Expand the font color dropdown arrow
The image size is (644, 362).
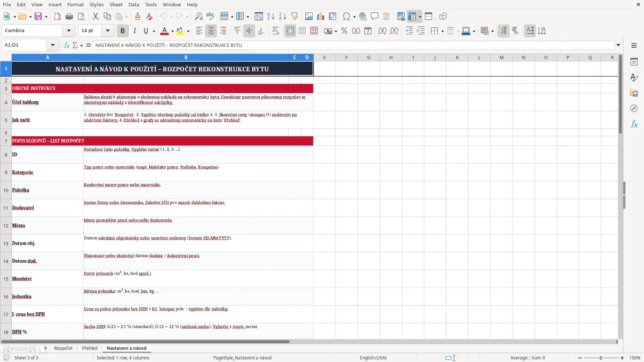coord(172,31)
